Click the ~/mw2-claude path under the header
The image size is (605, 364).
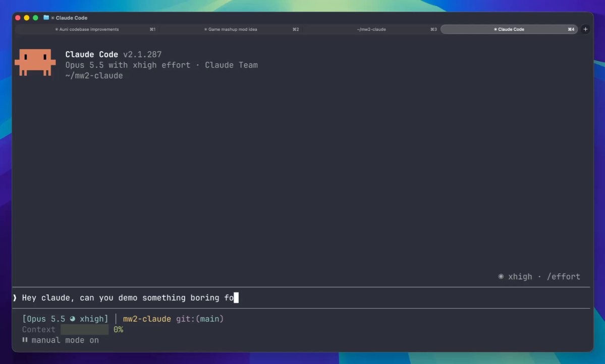click(94, 76)
